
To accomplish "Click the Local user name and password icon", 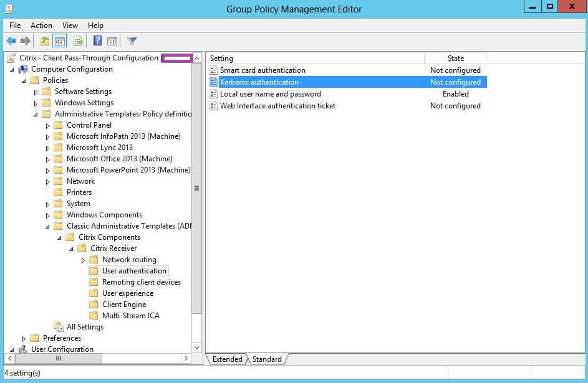I will [213, 94].
